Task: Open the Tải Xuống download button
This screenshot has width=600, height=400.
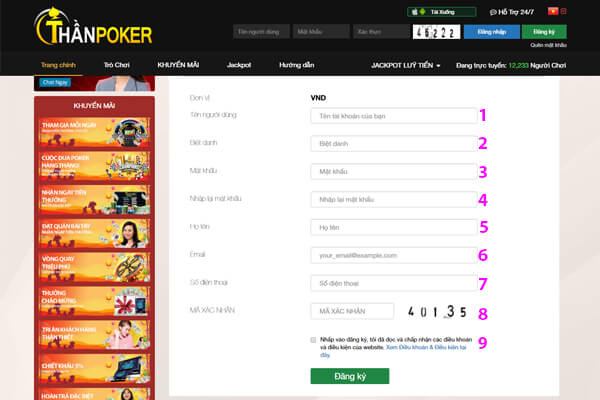Action: click(x=442, y=12)
